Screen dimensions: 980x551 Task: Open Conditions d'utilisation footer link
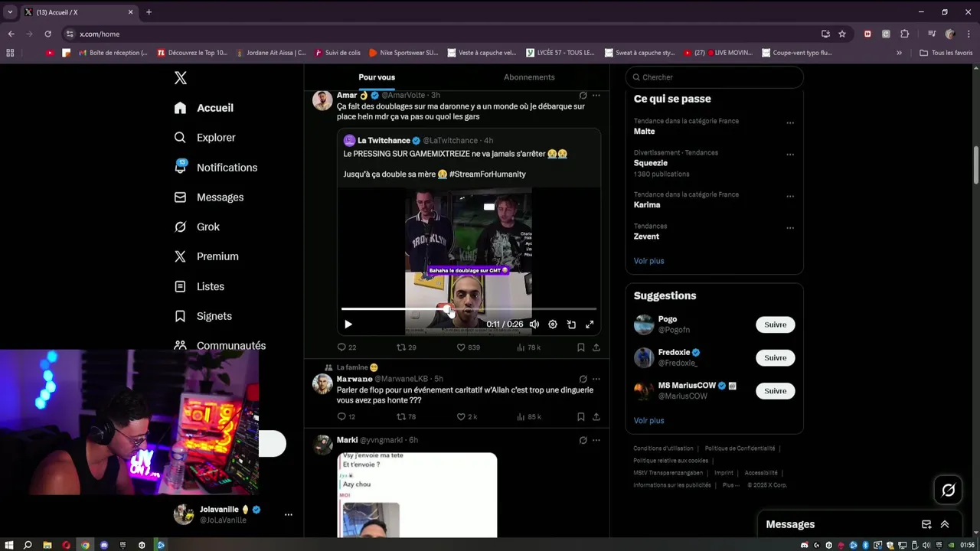[663, 448]
